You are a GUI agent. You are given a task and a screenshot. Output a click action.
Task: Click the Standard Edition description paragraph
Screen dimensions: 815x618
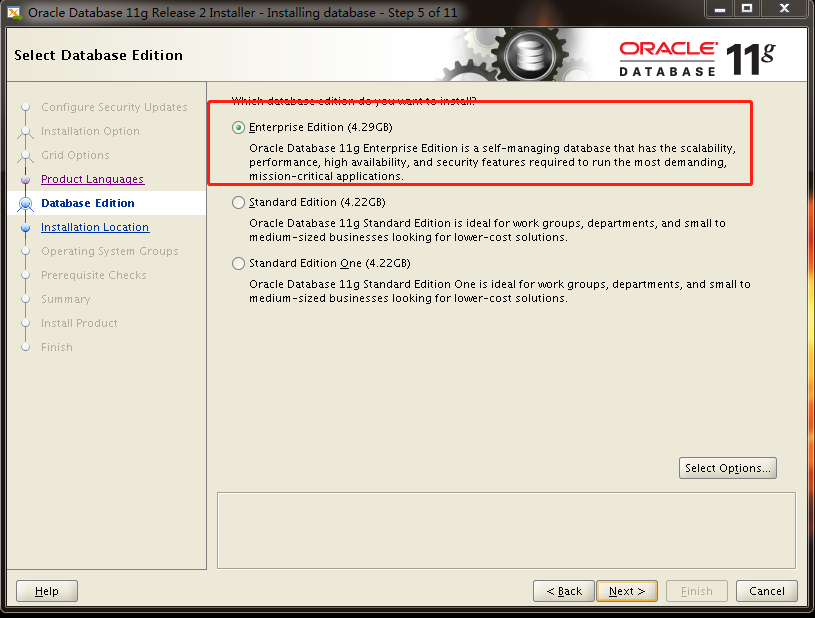tap(487, 230)
